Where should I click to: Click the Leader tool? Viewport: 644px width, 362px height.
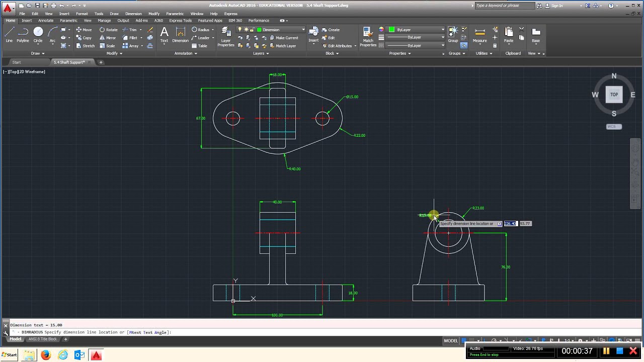click(x=200, y=38)
